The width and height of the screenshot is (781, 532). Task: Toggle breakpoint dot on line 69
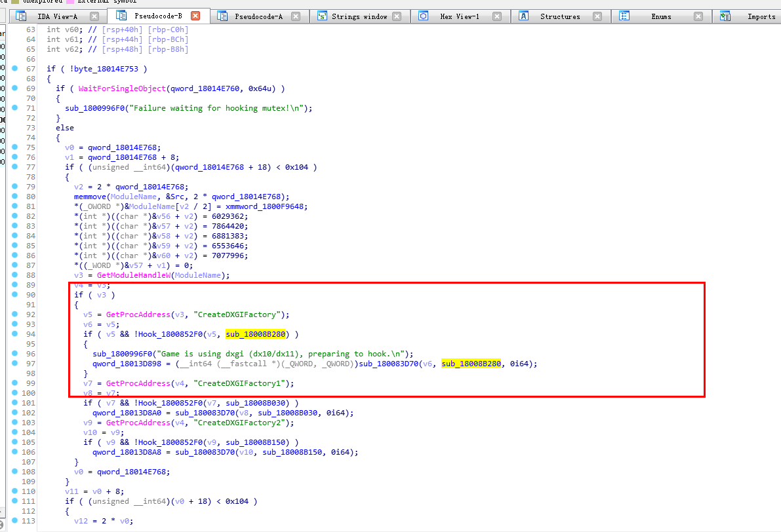15,88
